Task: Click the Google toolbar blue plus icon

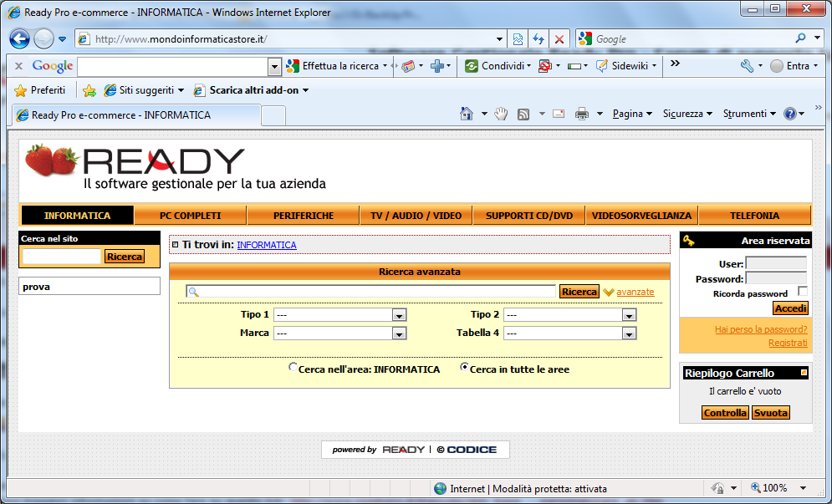Action: [x=437, y=66]
